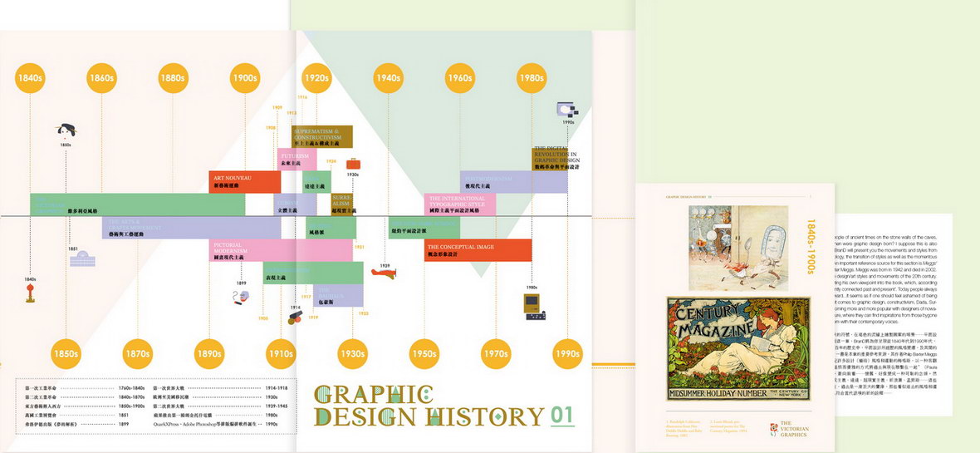Screen dimensions: 980x453
Task: Click the 1960s decade circle
Action: coord(460,78)
